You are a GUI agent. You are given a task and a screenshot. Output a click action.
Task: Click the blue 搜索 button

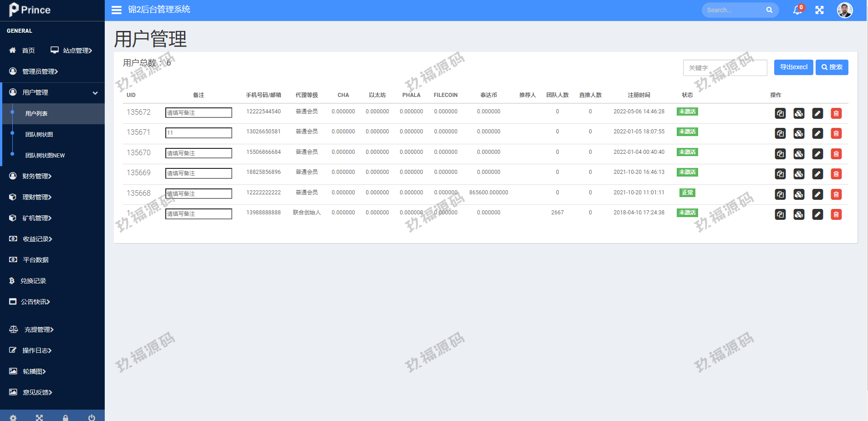(x=832, y=67)
